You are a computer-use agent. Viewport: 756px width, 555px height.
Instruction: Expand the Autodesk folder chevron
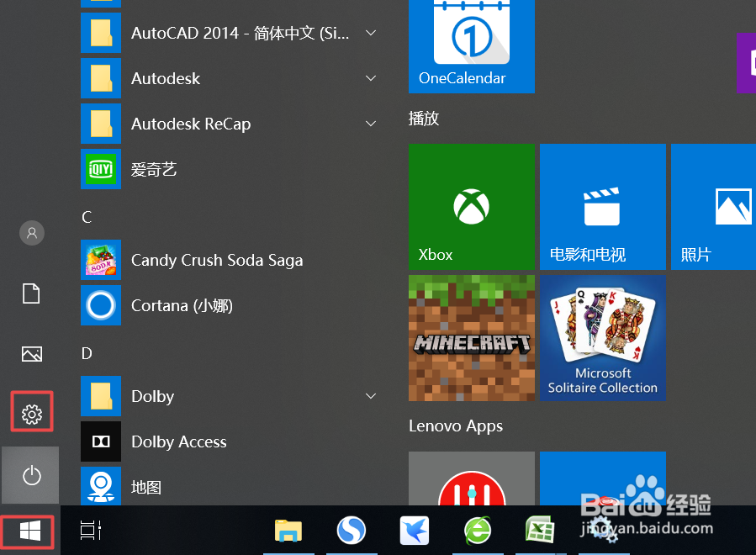pos(371,78)
